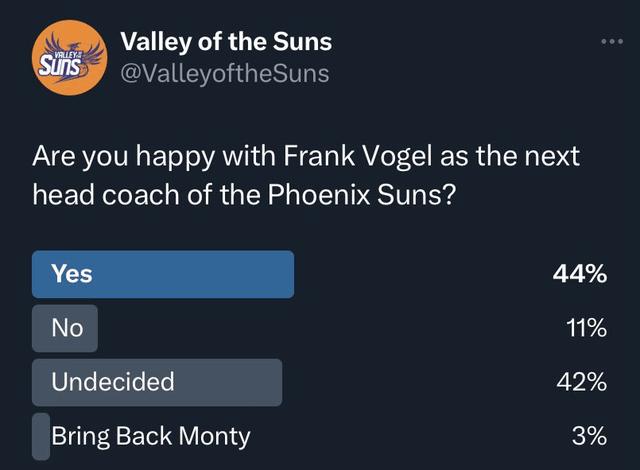Click the No label text
Viewport: 640px width, 470px height.
point(67,328)
